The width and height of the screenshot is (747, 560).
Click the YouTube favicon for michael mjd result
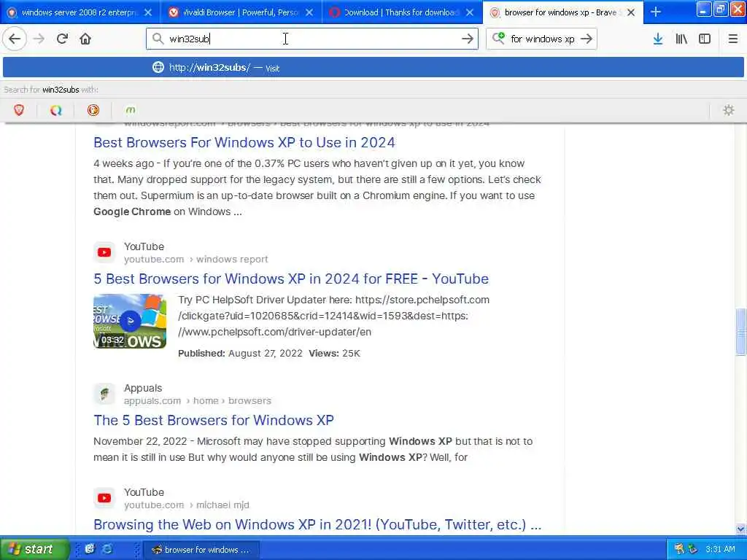click(104, 498)
